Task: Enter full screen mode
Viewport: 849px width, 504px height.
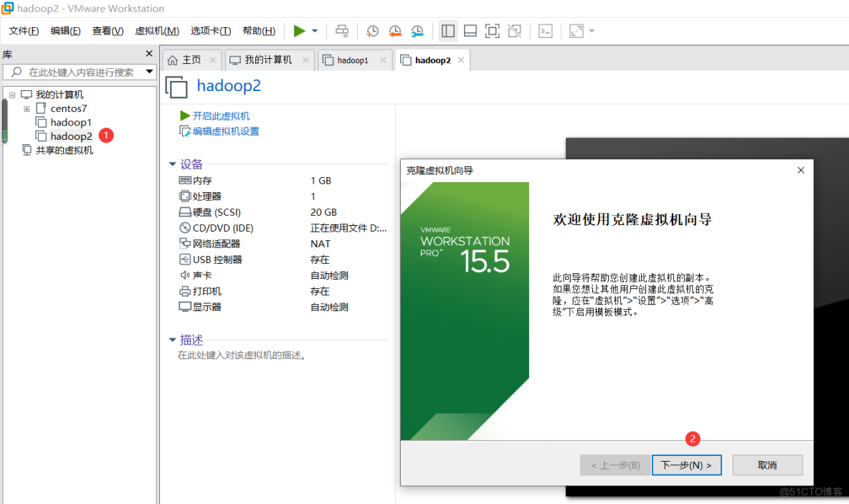Action: [x=493, y=31]
